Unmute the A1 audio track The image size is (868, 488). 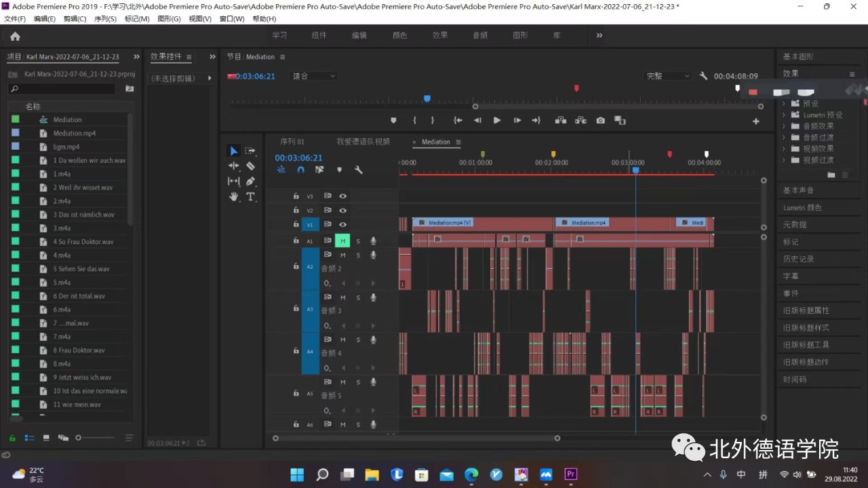(342, 241)
